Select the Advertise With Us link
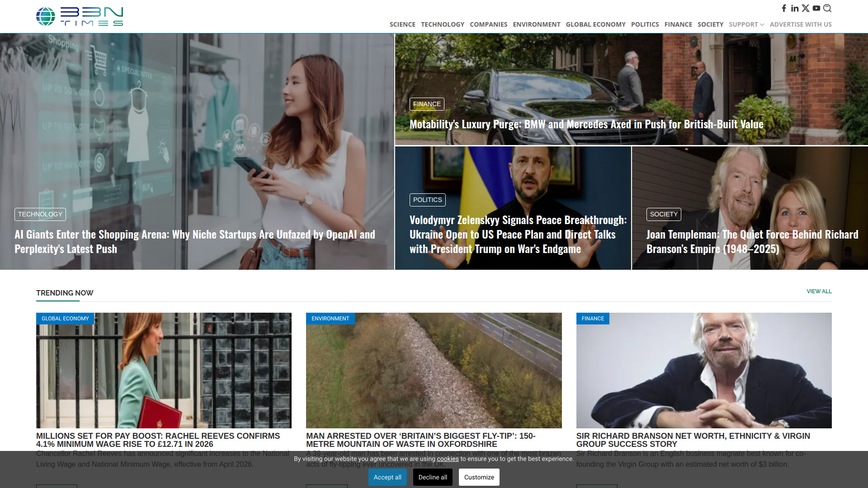868x488 pixels. [x=800, y=24]
